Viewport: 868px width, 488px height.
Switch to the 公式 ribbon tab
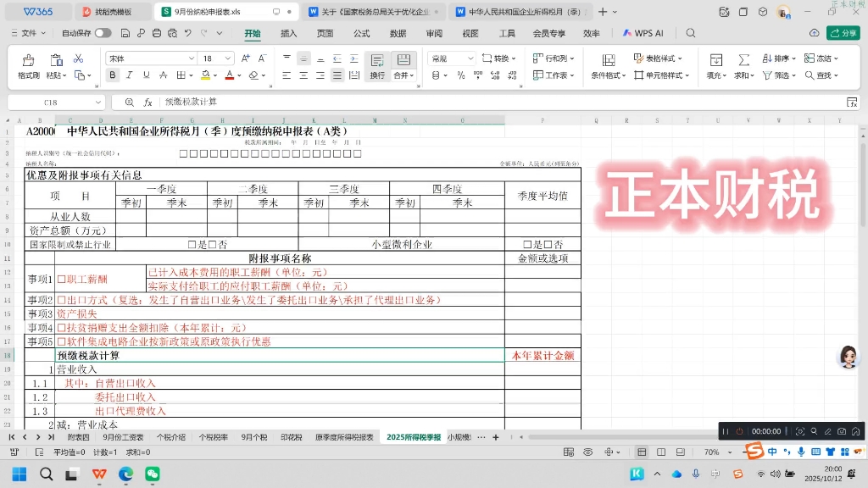coord(361,32)
